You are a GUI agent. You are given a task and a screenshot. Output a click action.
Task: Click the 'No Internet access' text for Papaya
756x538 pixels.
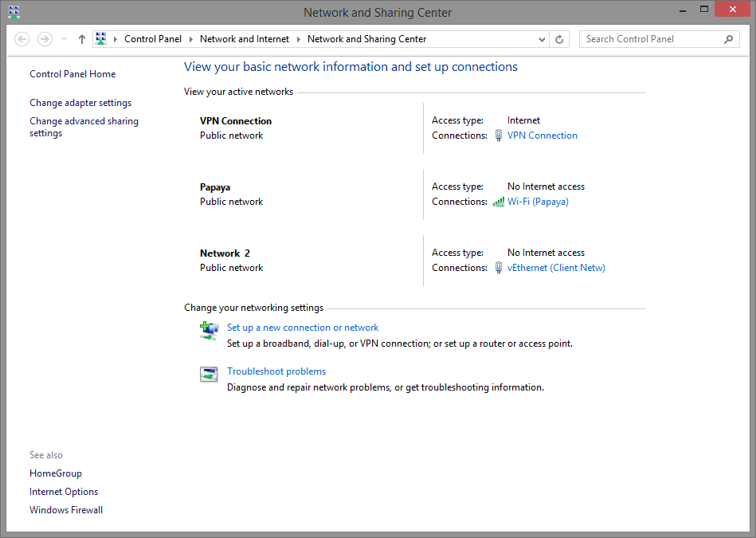click(546, 187)
